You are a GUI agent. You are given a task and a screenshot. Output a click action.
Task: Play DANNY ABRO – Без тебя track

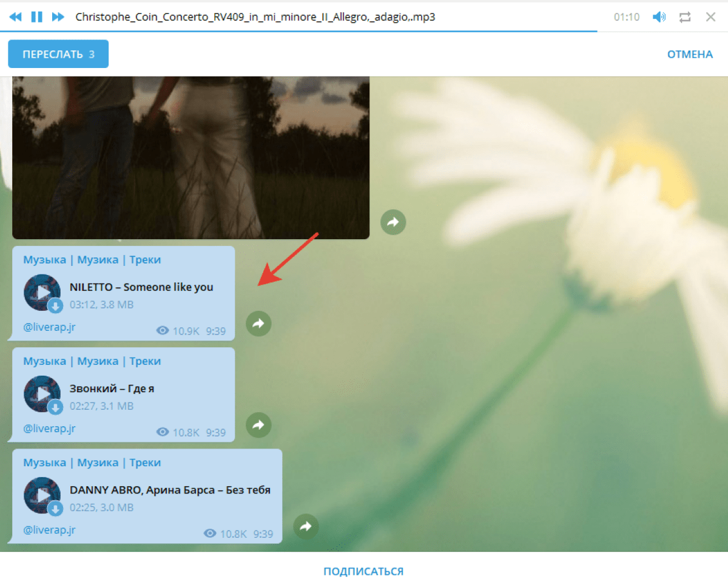[42, 495]
